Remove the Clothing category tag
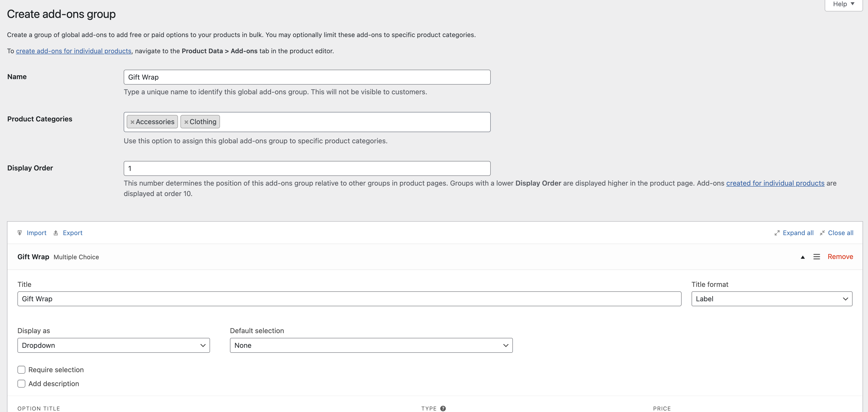This screenshot has height=412, width=868. (186, 122)
